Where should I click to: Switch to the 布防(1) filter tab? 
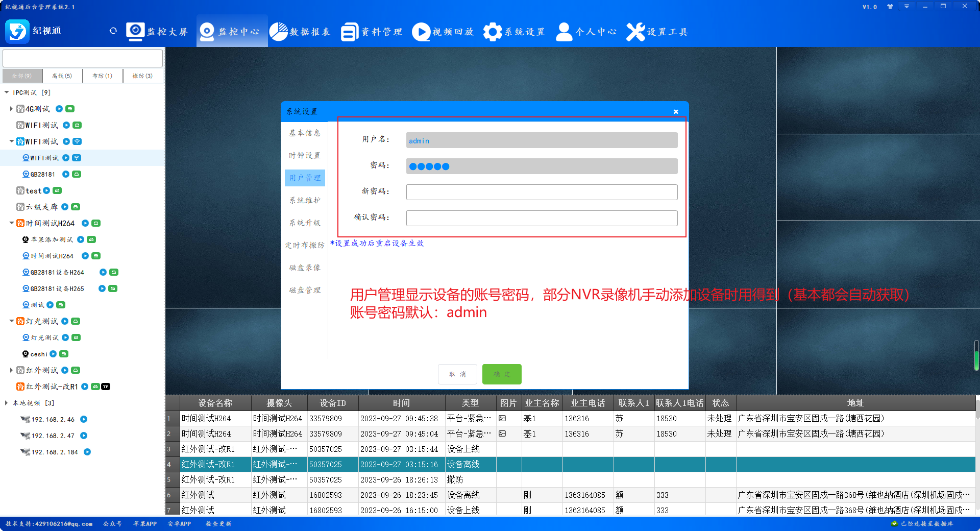pos(102,76)
